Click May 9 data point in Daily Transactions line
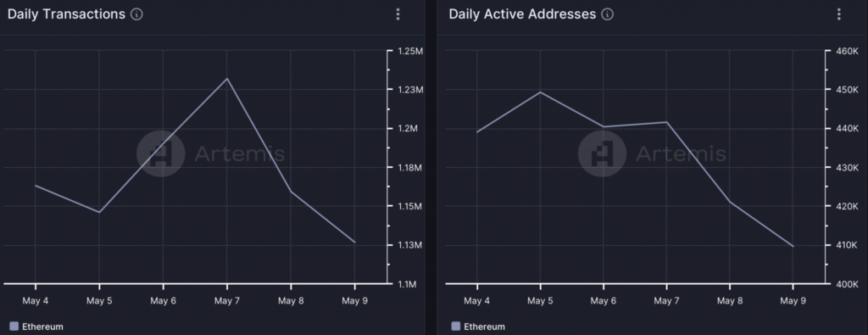The height and width of the screenshot is (335, 868). [x=354, y=242]
